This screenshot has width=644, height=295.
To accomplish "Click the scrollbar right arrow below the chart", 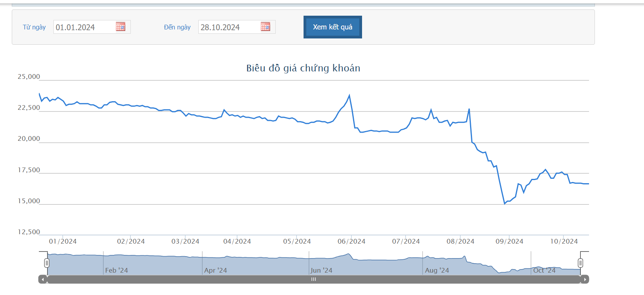I will pos(585,279).
